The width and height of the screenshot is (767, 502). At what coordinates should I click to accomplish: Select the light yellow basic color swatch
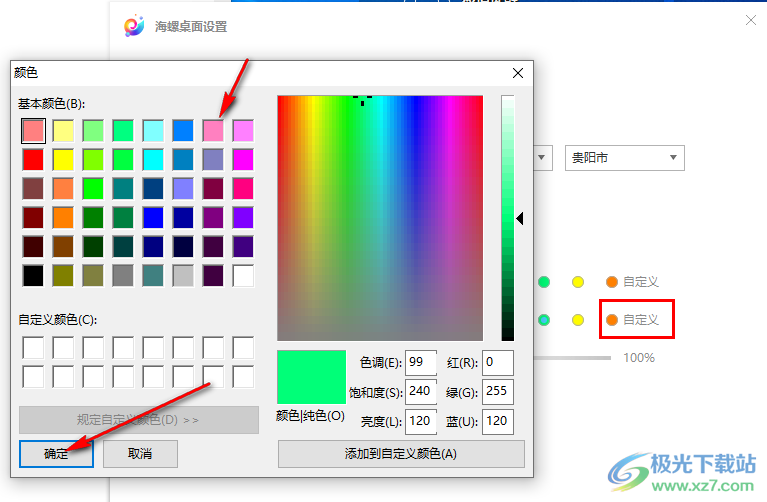[x=63, y=131]
